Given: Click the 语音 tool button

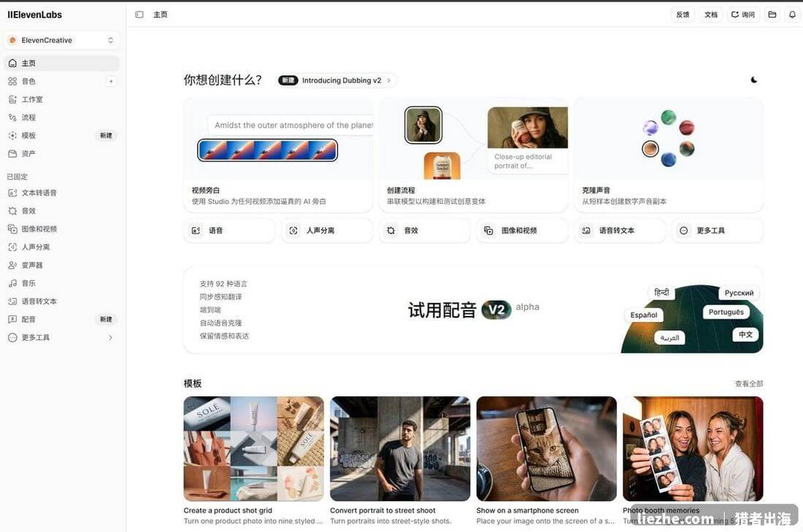Looking at the screenshot, I should coord(229,231).
